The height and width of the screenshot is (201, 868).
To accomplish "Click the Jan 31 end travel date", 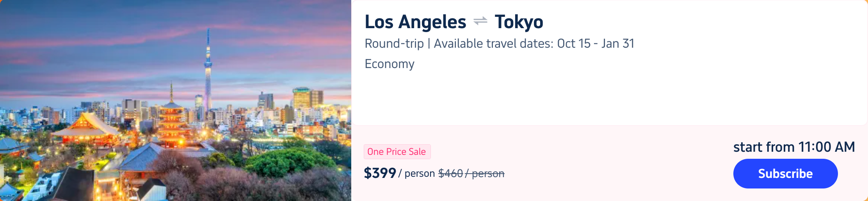I will pos(617,43).
